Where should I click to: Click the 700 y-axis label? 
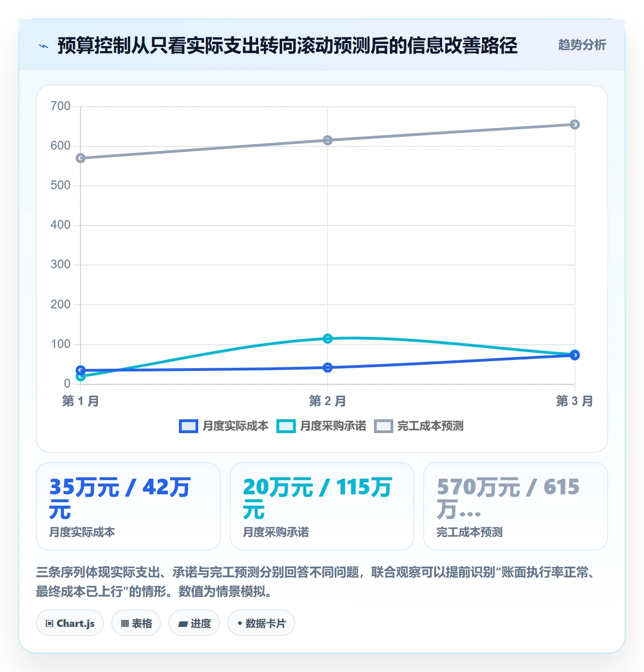tap(61, 106)
